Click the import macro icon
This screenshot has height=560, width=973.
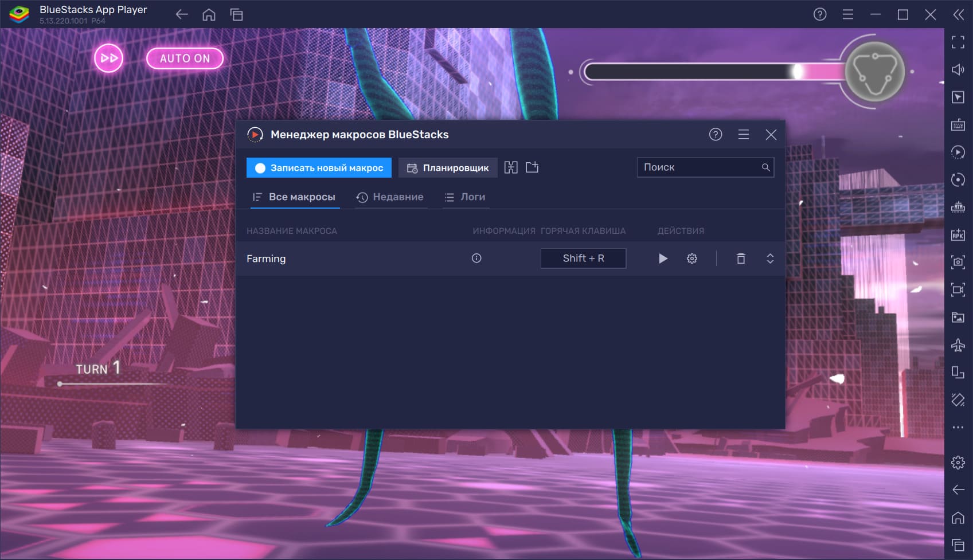(532, 167)
